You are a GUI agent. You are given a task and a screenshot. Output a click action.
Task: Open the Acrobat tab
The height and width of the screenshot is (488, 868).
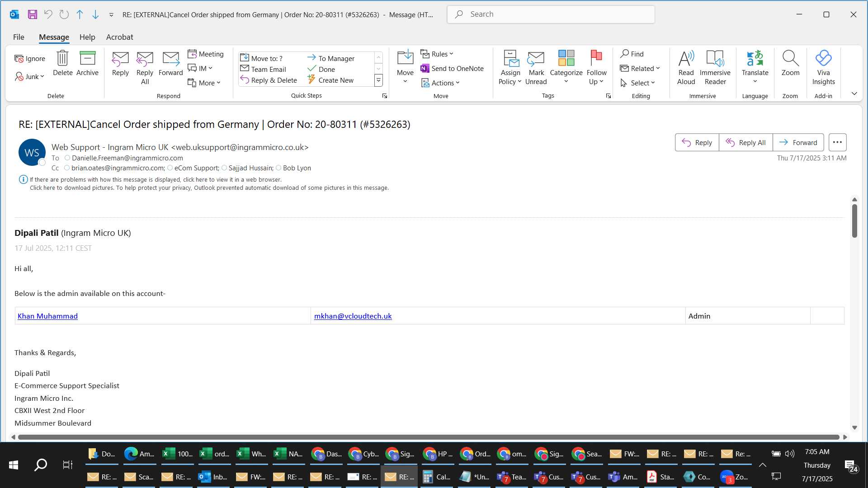click(119, 37)
